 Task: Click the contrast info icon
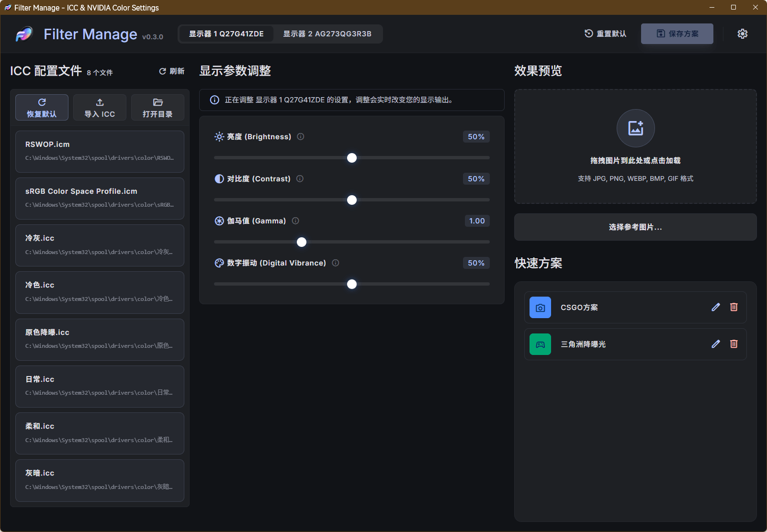coord(300,178)
